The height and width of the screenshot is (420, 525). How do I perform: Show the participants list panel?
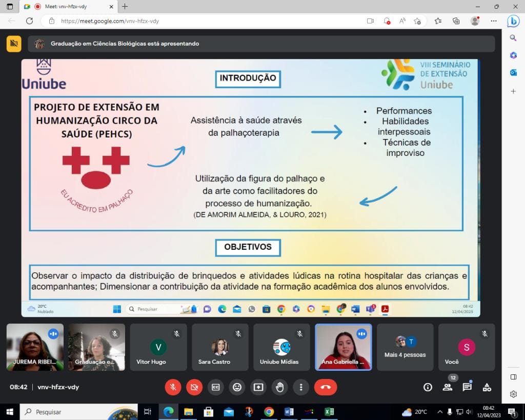tap(447, 388)
